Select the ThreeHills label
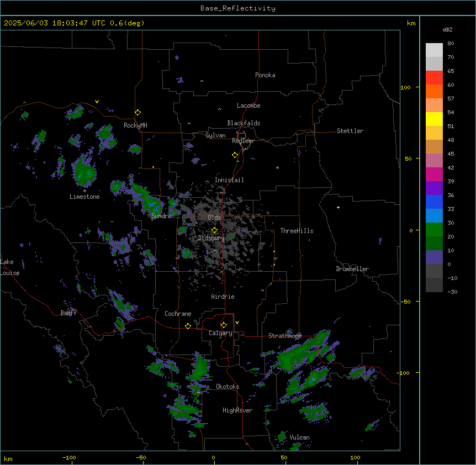Image resolution: width=476 pixels, height=465 pixels. click(297, 231)
